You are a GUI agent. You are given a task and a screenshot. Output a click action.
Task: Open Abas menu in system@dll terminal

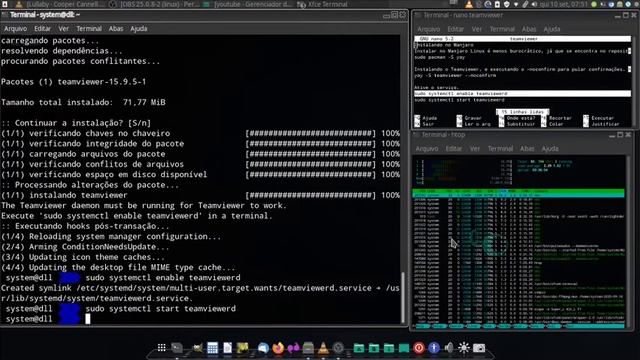coord(116,29)
